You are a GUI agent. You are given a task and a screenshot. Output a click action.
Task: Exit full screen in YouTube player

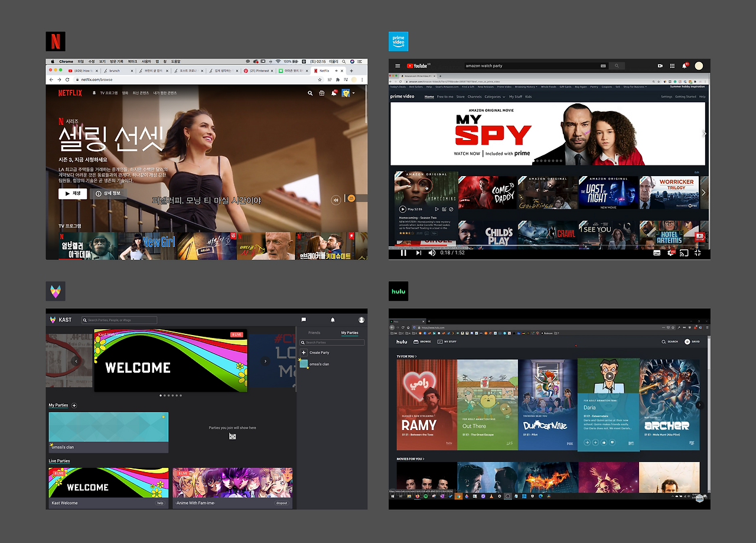tap(698, 253)
